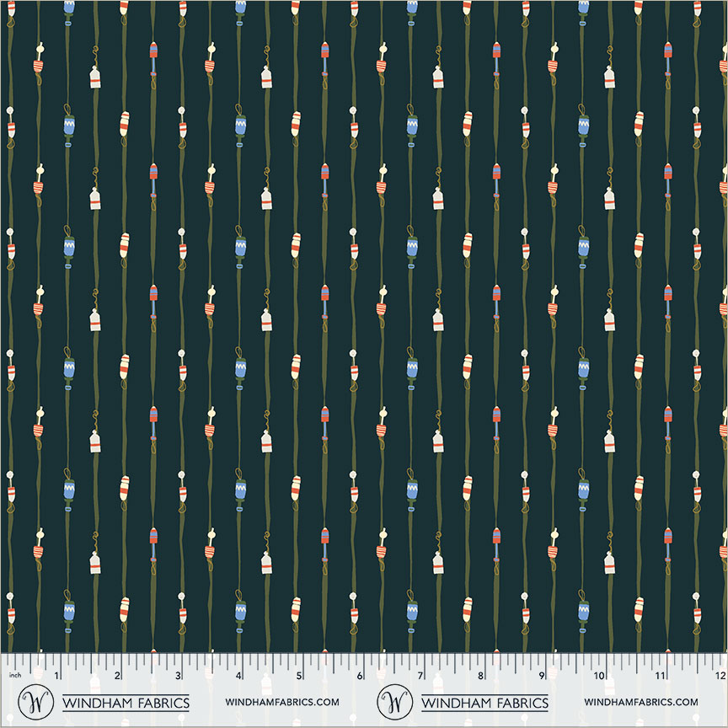Click the number 12 on the ruler
This screenshot has height=728, width=728.
coord(719,676)
